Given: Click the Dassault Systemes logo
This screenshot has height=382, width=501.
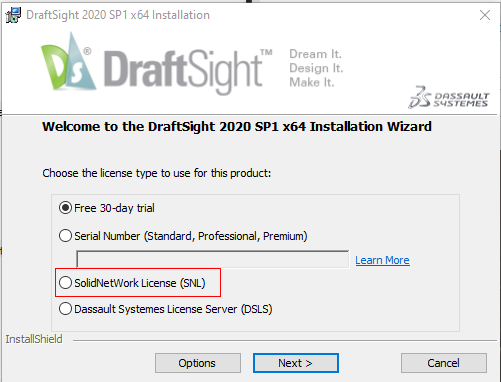Looking at the screenshot, I should coord(449,97).
